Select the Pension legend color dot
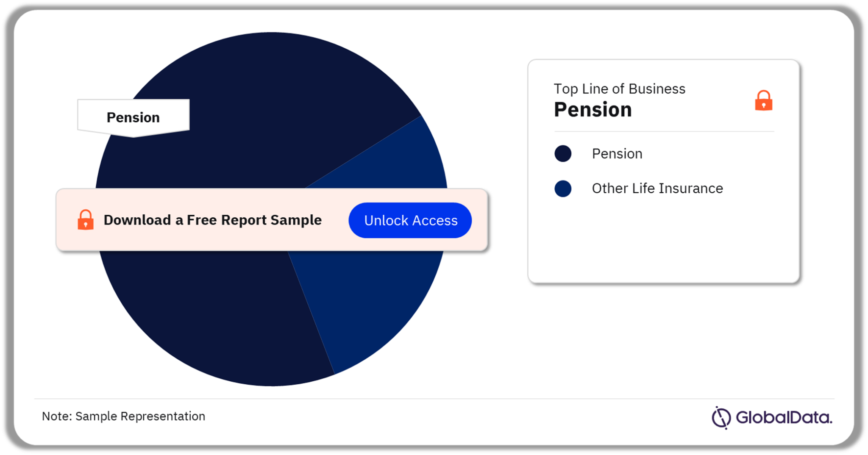 (x=563, y=153)
